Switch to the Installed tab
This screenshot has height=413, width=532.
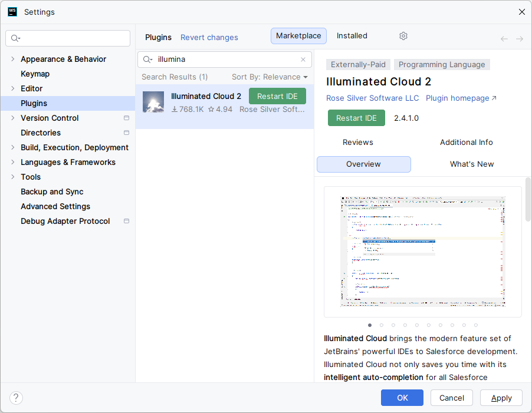point(352,36)
